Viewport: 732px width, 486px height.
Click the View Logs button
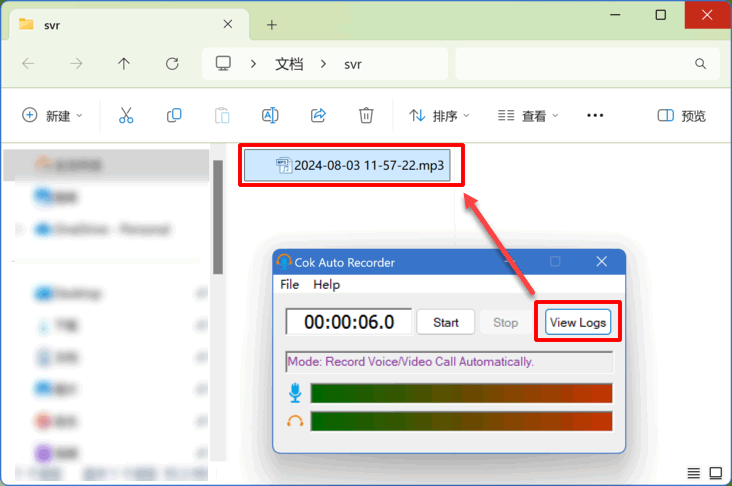click(x=577, y=322)
